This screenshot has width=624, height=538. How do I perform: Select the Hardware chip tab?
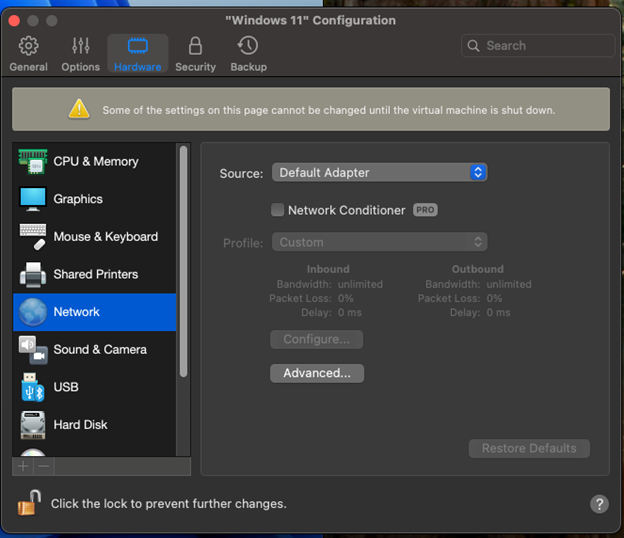click(138, 54)
